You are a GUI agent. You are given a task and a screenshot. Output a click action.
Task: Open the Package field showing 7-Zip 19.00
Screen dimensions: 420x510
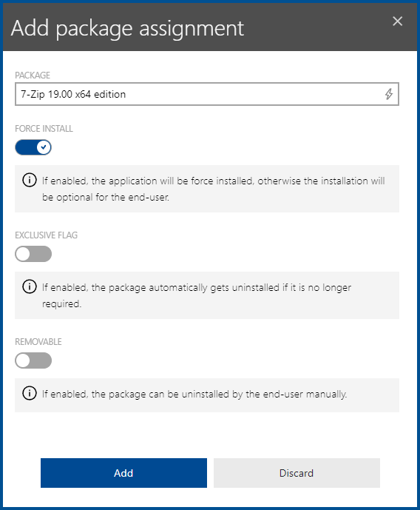[207, 94]
